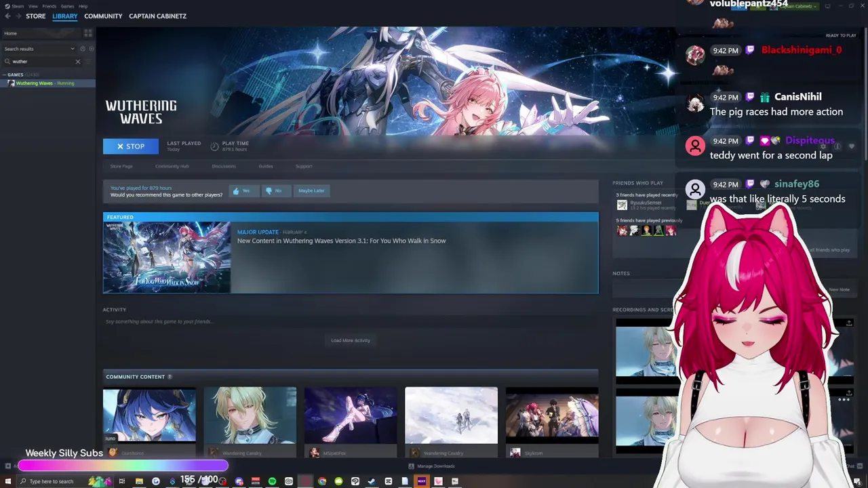Image resolution: width=868 pixels, height=488 pixels.
Task: Click the library search field
Action: click(x=42, y=62)
